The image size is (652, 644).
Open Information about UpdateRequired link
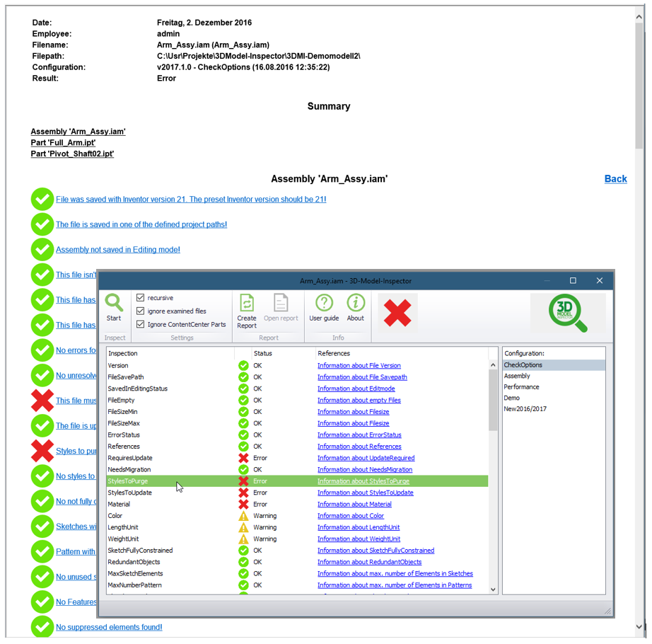(366, 458)
